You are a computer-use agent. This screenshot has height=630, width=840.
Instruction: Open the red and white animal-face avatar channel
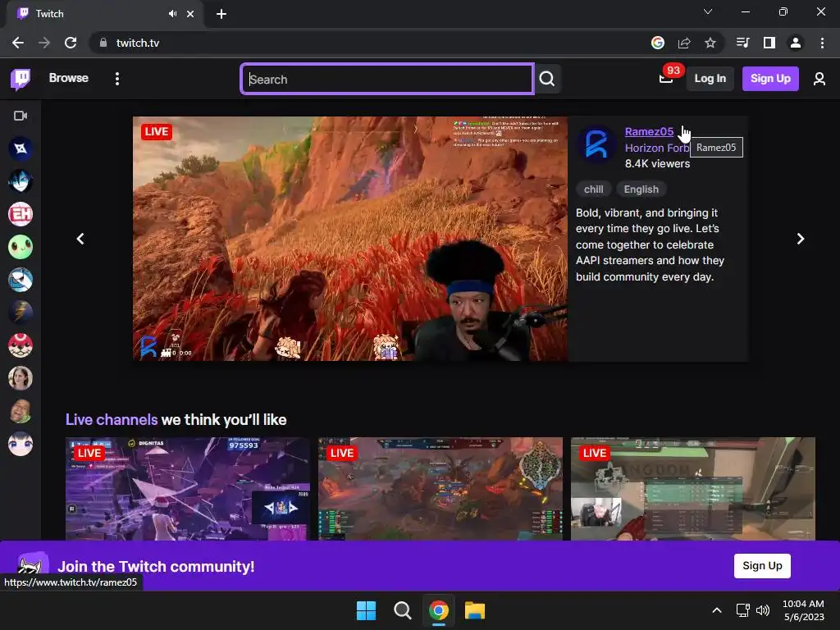click(x=21, y=345)
